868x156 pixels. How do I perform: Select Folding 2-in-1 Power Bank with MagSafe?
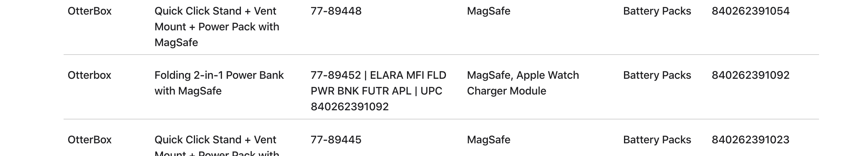pos(219,83)
